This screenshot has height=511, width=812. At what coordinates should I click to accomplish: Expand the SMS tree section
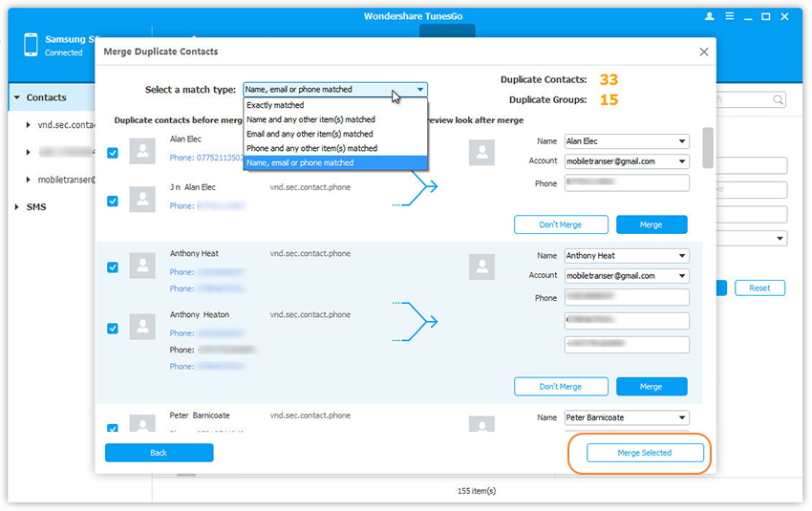coord(17,206)
